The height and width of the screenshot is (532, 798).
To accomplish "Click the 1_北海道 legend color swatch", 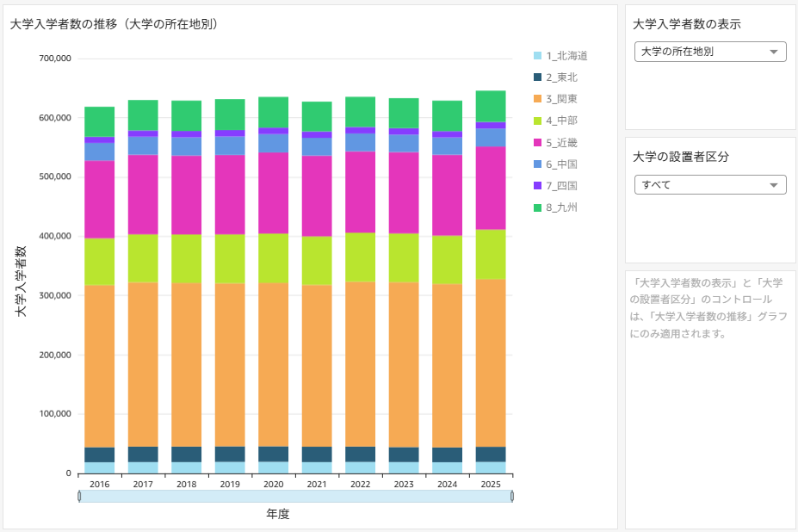I will pyautogui.click(x=538, y=56).
